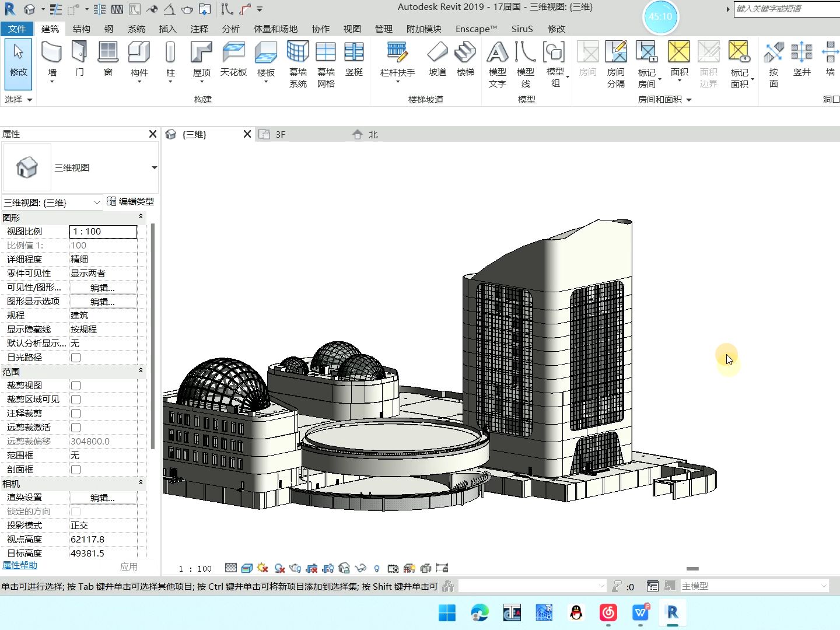The height and width of the screenshot is (630, 840).
Task: Select the Floor (楼板) tool
Action: tap(266, 62)
